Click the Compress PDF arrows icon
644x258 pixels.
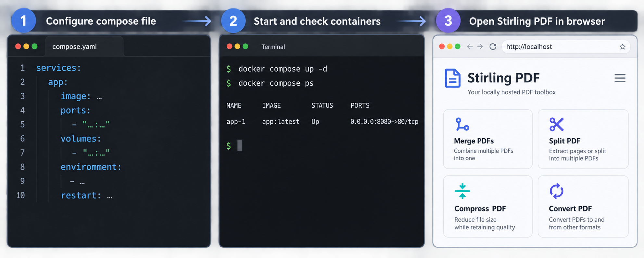tap(462, 191)
